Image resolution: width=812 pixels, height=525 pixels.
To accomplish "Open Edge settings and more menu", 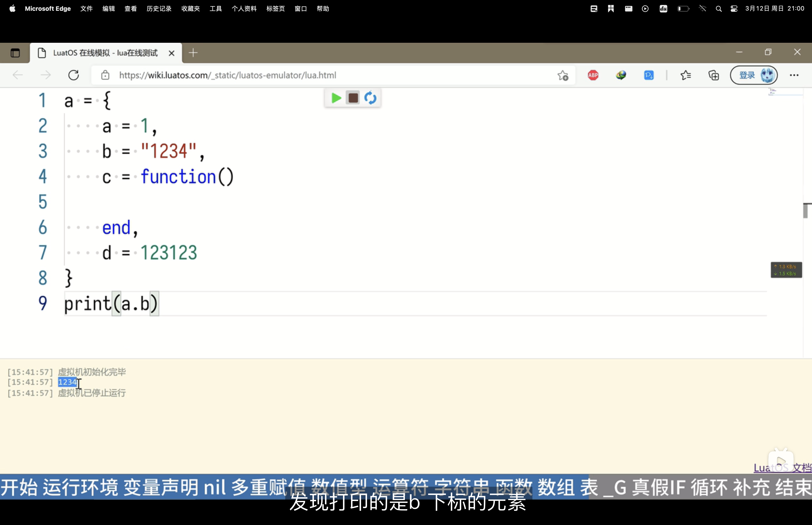I will point(794,75).
